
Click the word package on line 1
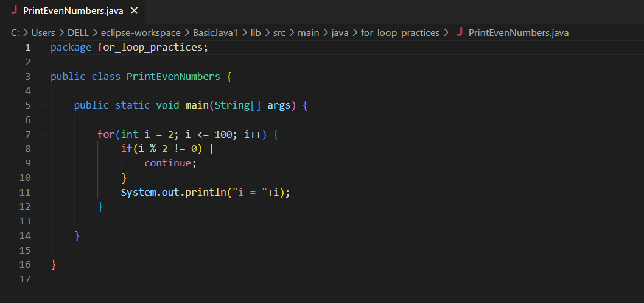point(71,48)
